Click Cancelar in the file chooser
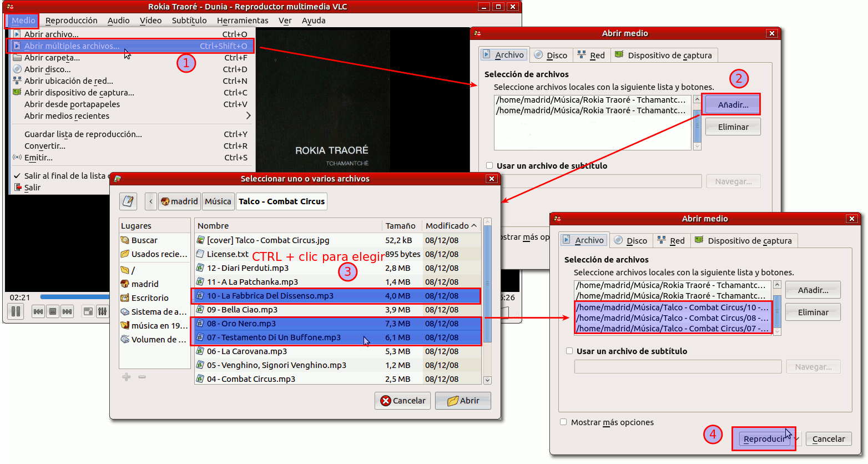Image resolution: width=868 pixels, height=464 pixels. click(x=402, y=401)
